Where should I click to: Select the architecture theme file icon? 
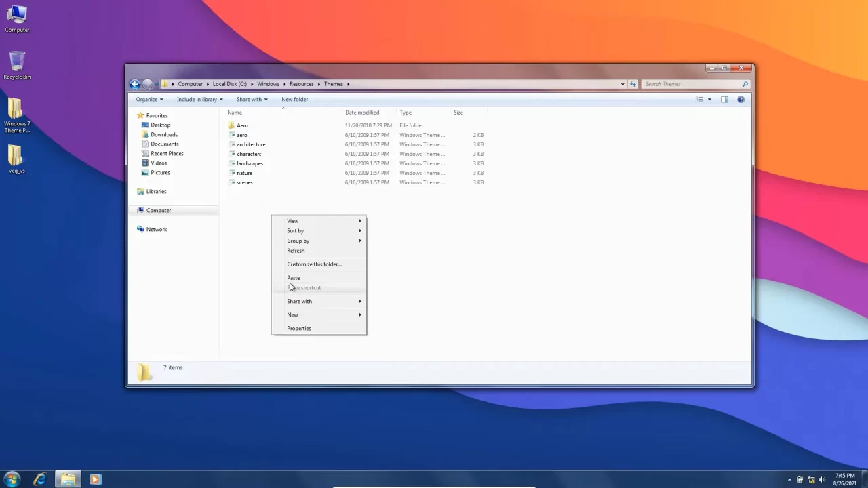[x=231, y=144]
